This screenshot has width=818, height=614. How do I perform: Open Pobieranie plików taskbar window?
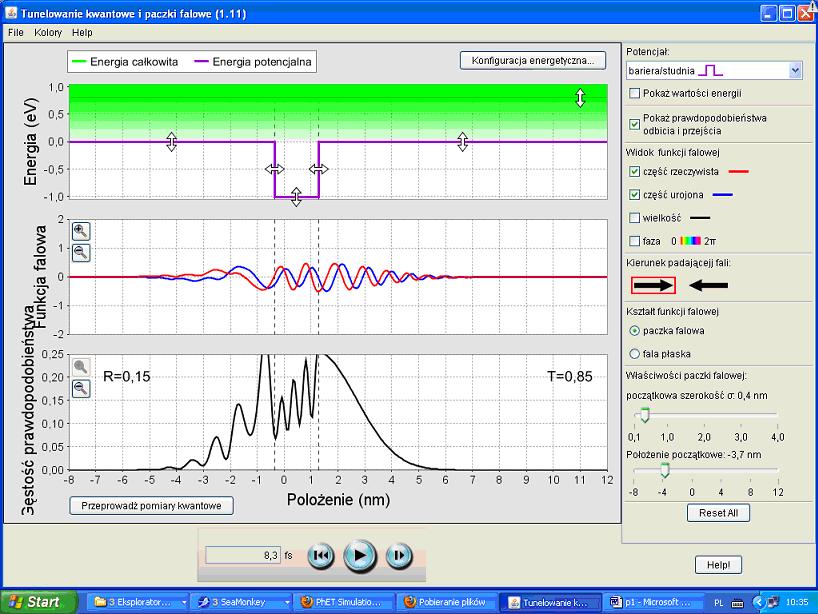447,602
